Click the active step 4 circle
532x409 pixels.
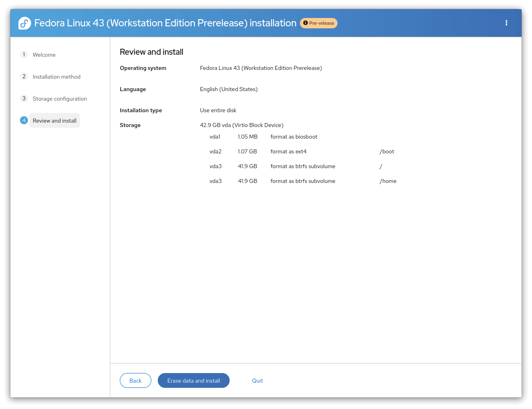24,120
